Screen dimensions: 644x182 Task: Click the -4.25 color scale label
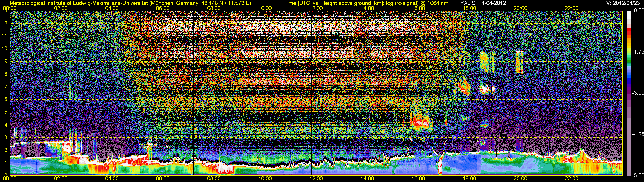[638, 134]
